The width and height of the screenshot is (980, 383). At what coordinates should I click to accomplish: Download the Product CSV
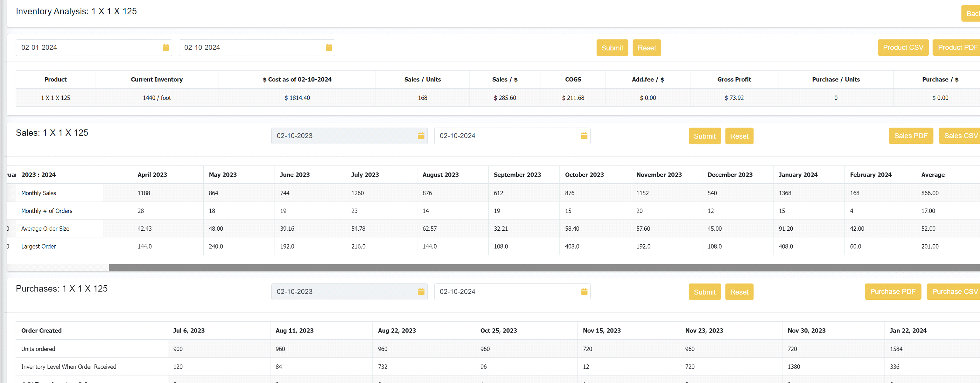903,47
